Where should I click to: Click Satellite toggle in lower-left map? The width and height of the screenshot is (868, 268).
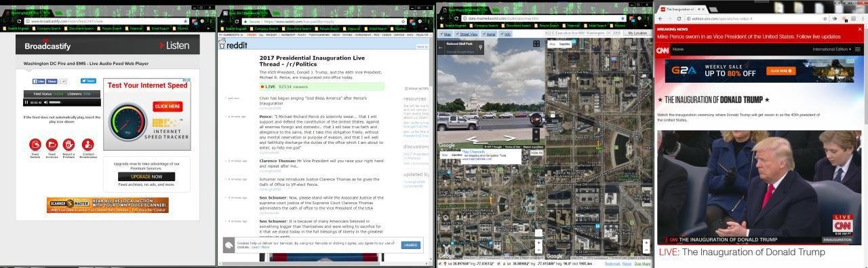point(457,155)
